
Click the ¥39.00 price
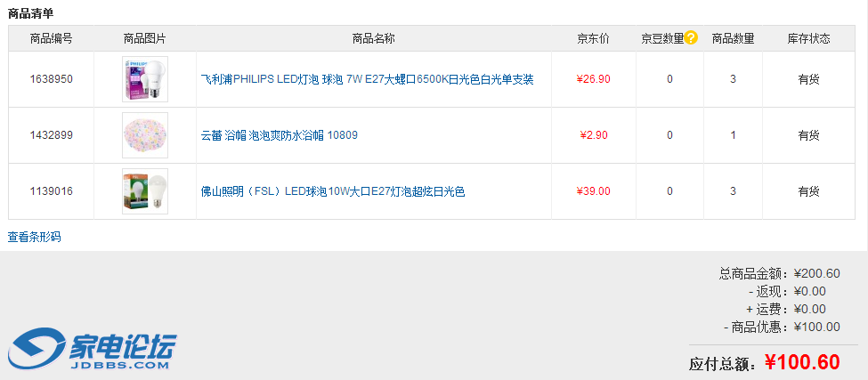pos(594,191)
